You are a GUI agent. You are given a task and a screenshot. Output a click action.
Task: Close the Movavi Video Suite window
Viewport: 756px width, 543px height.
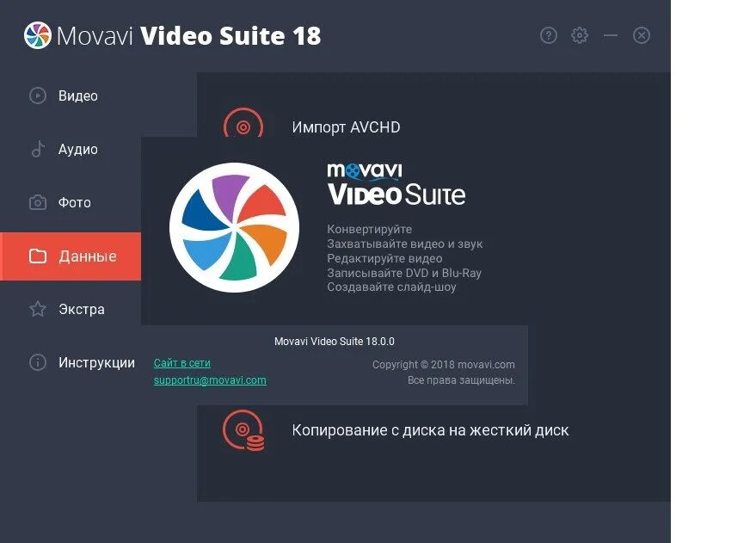pyautogui.click(x=642, y=35)
